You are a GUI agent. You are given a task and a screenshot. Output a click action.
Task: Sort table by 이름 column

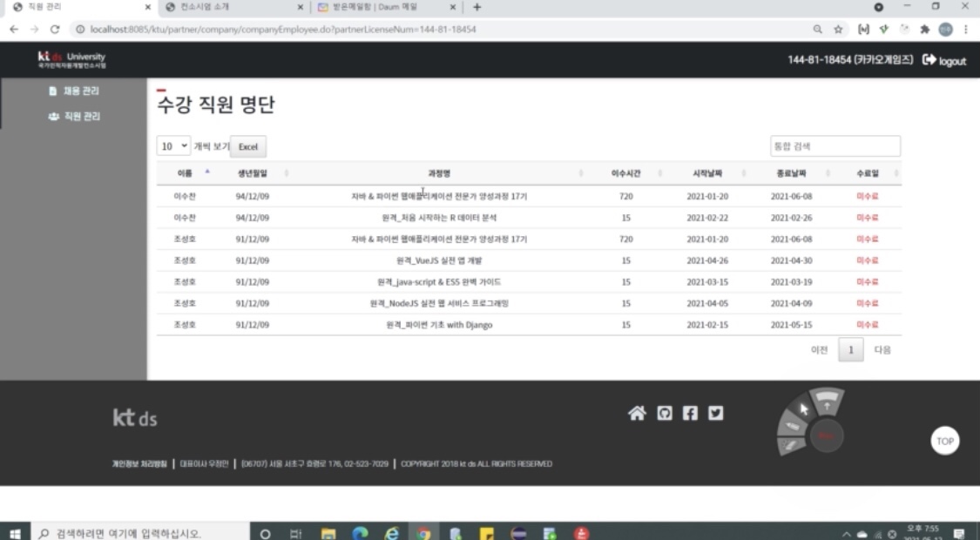(x=185, y=173)
